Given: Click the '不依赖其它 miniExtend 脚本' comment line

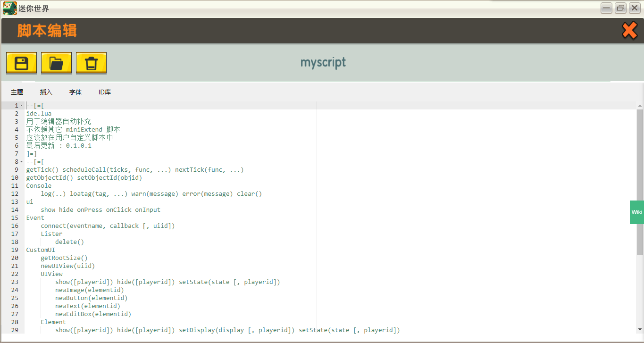Looking at the screenshot, I should point(73,130).
